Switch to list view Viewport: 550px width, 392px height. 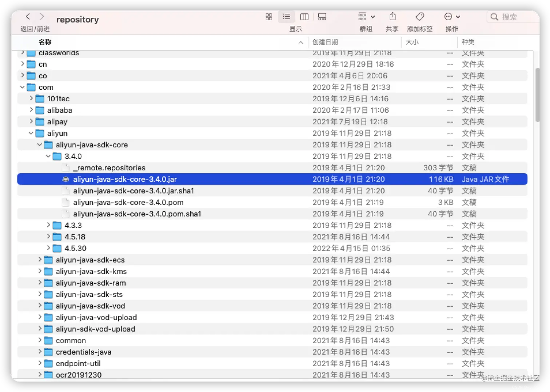[x=286, y=17]
